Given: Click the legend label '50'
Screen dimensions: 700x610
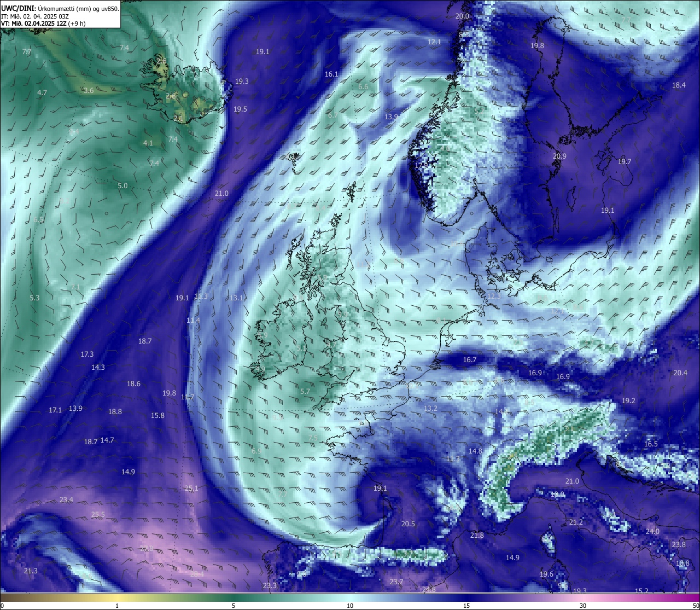Looking at the screenshot, I should click(x=696, y=606).
